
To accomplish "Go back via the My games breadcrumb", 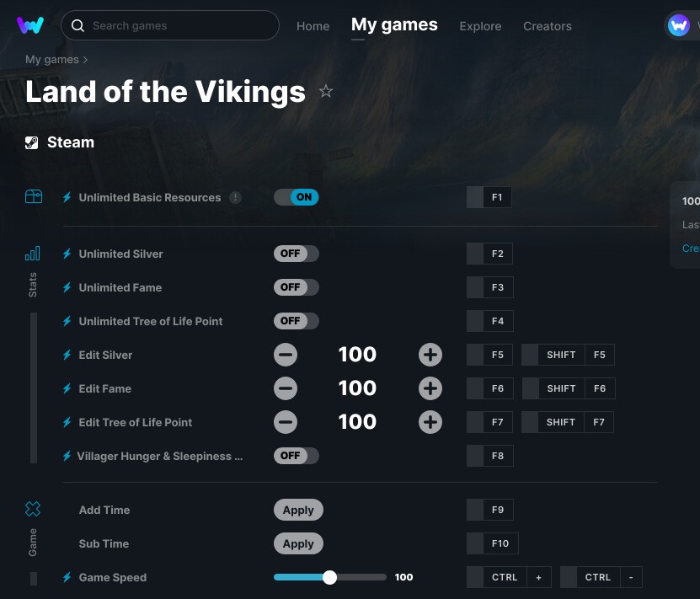I will click(51, 59).
